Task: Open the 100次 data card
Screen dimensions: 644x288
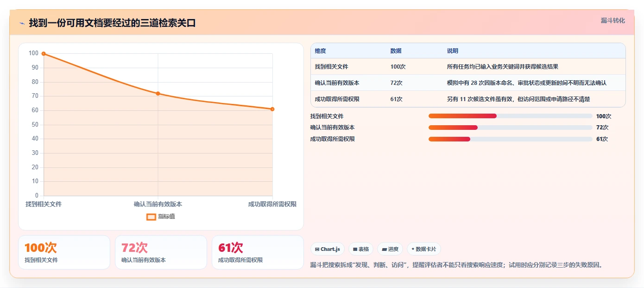Action: pyautogui.click(x=64, y=252)
